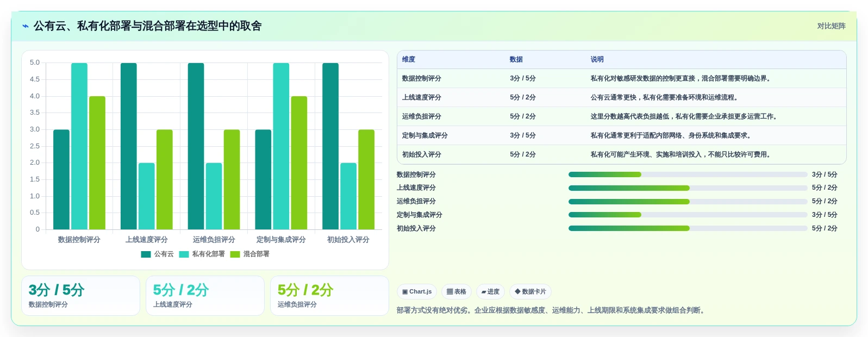Click the 上线速度评分 progress bar
This screenshot has height=337, width=868.
coord(688,188)
